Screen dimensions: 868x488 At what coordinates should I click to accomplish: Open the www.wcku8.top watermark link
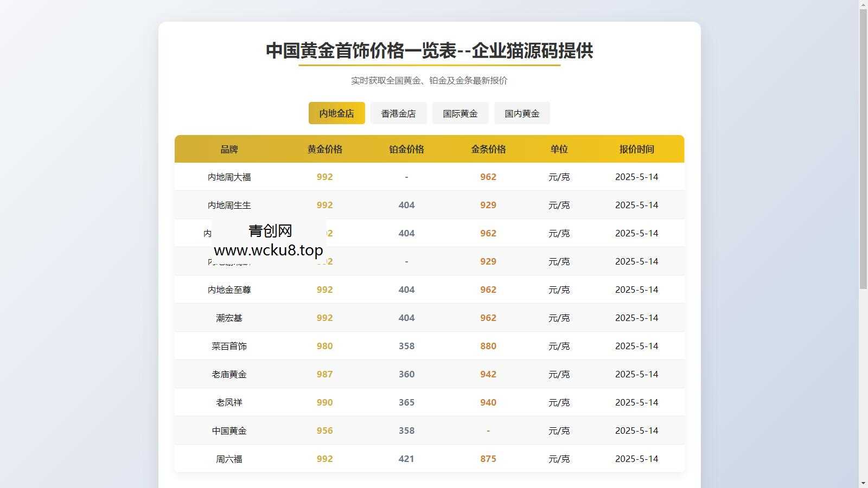click(x=268, y=251)
